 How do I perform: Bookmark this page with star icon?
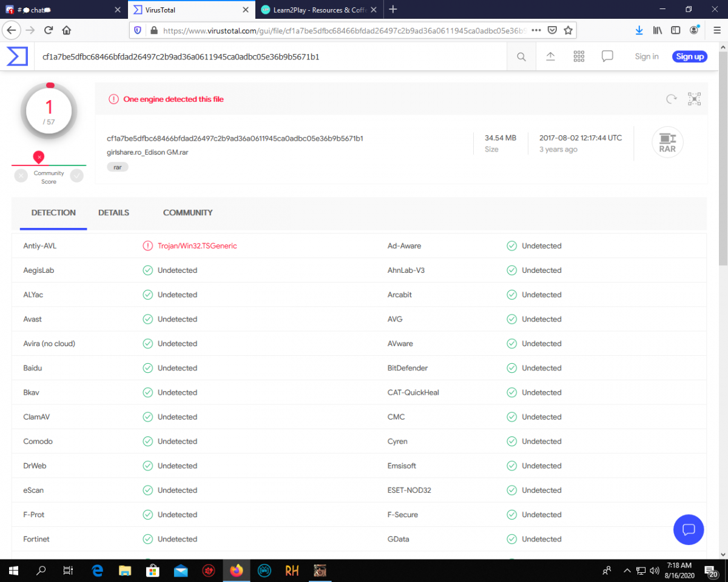click(x=568, y=30)
